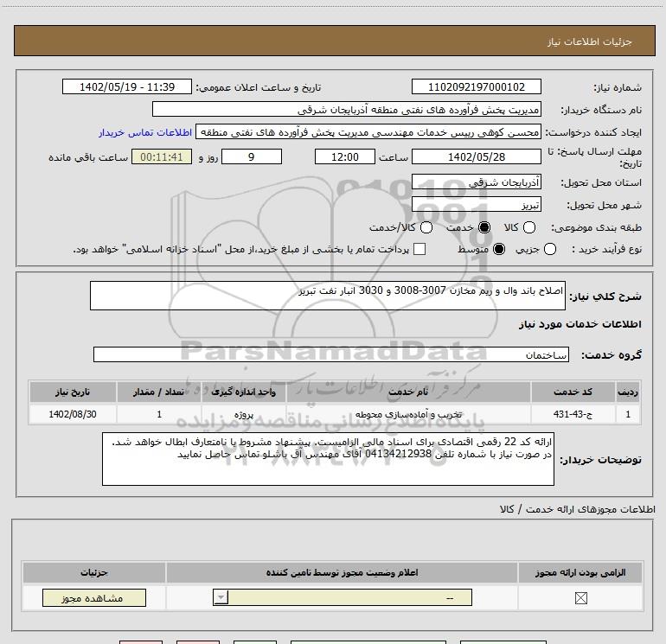Click the اعلام وضعیت مجوز header
The image size is (666, 644).
click(342, 572)
